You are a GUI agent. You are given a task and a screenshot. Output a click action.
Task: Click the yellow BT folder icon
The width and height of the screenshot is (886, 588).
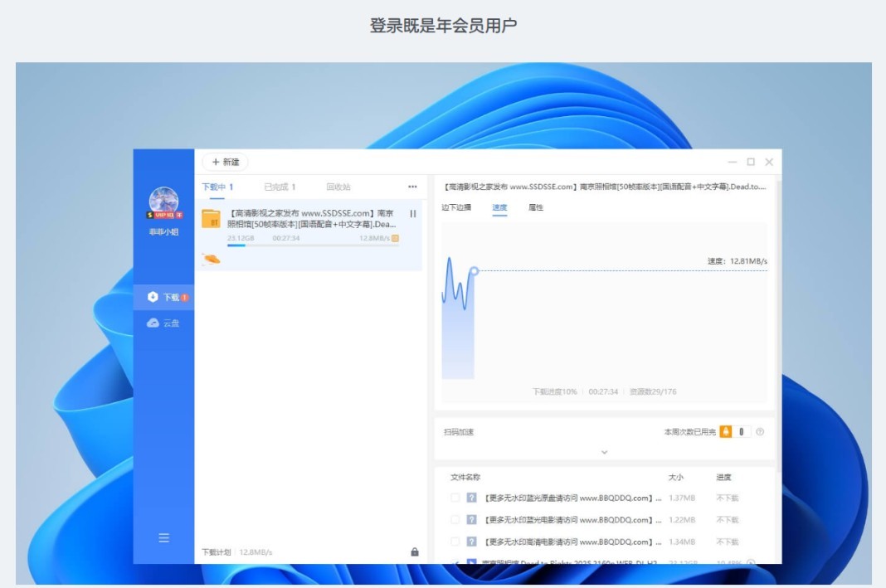211,220
